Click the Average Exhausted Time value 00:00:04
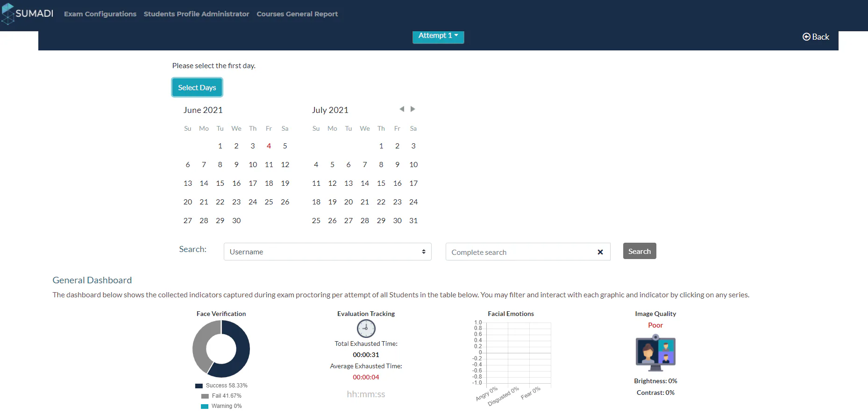Image resolution: width=868 pixels, height=414 pixels. tap(366, 377)
